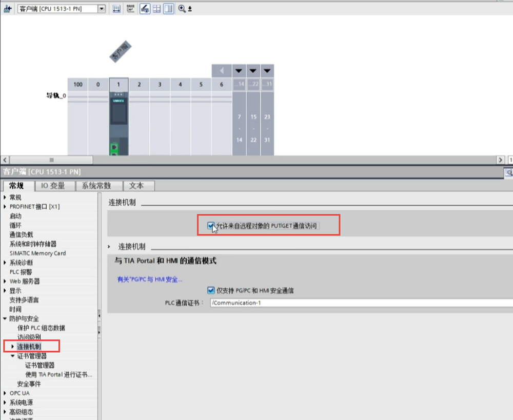The height and width of the screenshot is (420, 513).
Task: Collapse the 证书管理器 tree node
Action: [13, 356]
